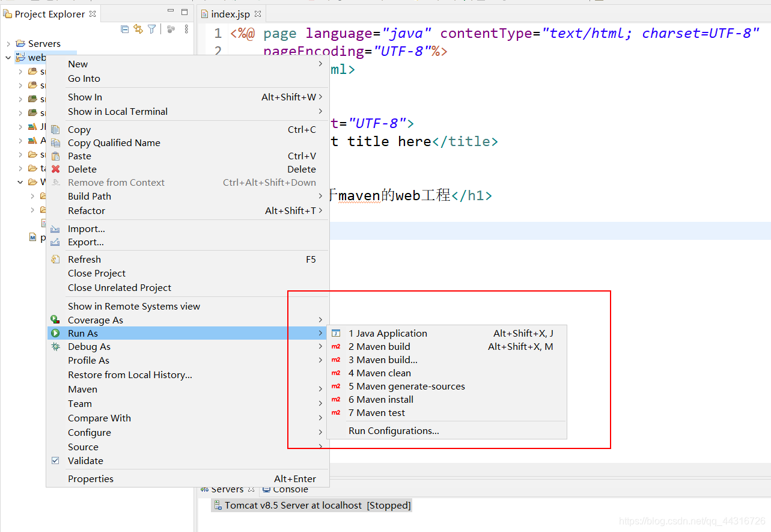The image size is (771, 532).
Task: Open the Build Path submenu
Action: tap(187, 197)
